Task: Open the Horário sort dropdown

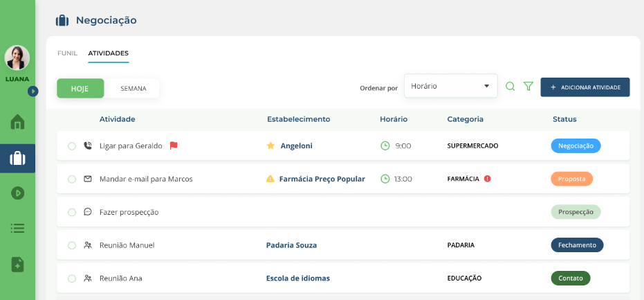Action: coord(450,87)
